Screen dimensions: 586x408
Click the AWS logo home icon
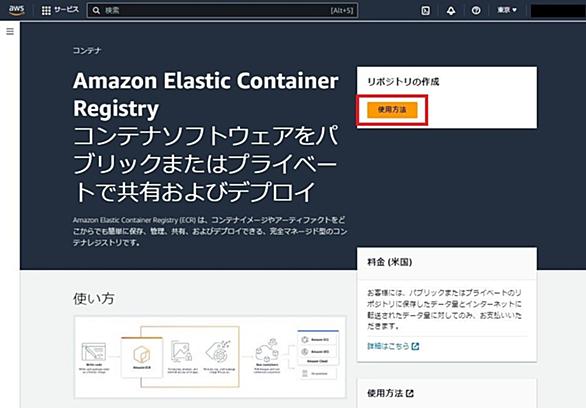[17, 10]
